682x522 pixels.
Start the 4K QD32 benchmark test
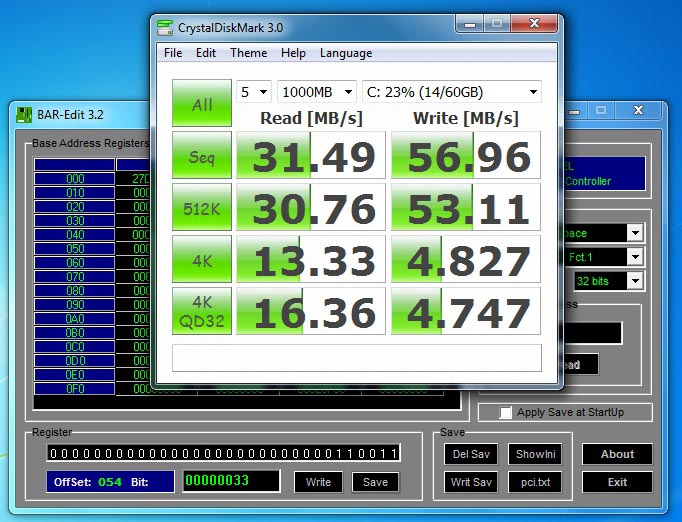click(202, 311)
